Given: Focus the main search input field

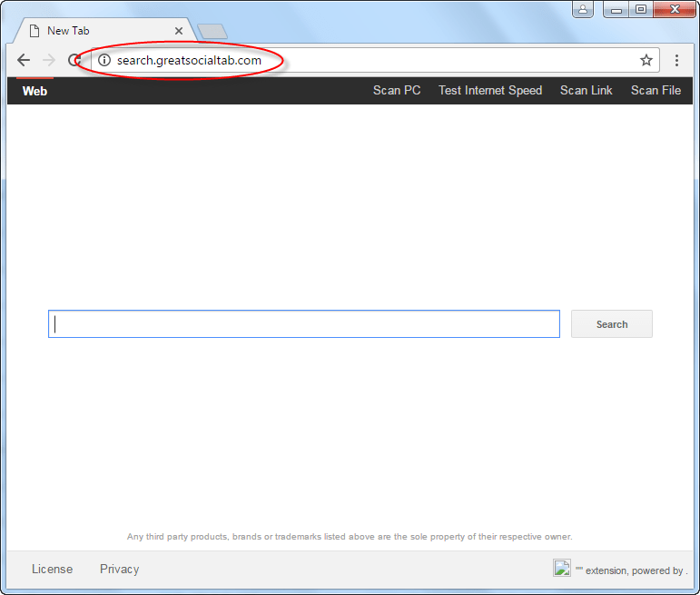Looking at the screenshot, I should click(304, 324).
